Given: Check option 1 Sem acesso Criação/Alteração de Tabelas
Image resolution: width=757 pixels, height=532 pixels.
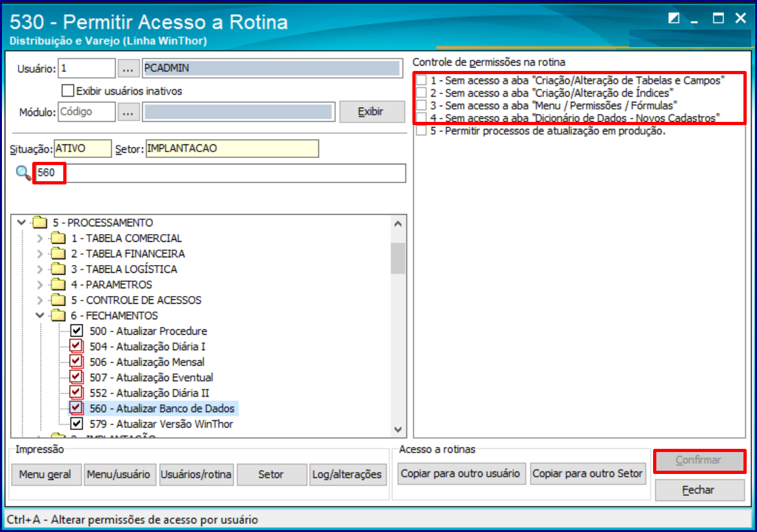Looking at the screenshot, I should (x=421, y=80).
